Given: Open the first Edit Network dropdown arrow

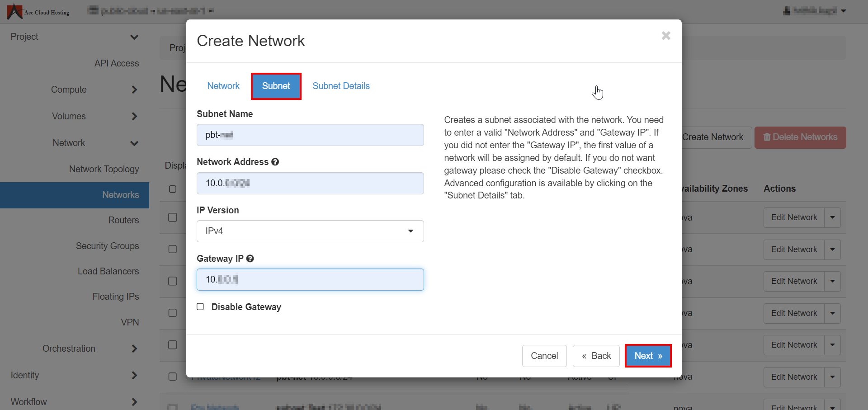Looking at the screenshot, I should click(x=832, y=217).
